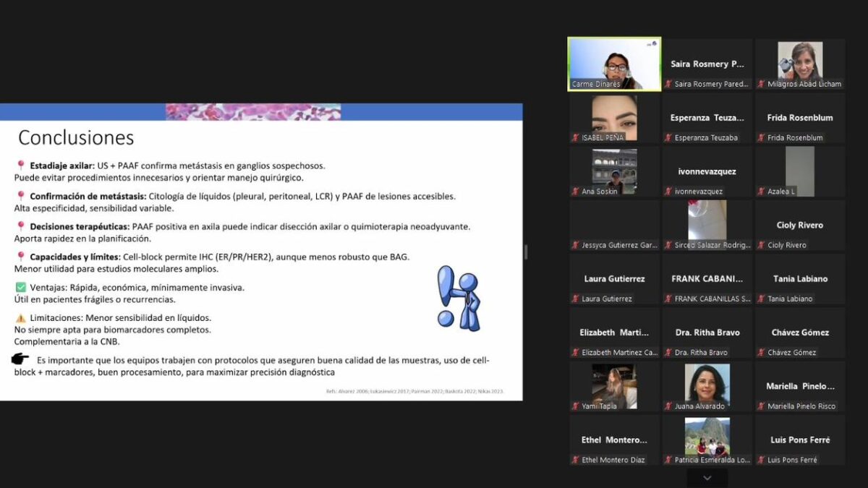Select Yami Tapia's video tile

pyautogui.click(x=614, y=385)
